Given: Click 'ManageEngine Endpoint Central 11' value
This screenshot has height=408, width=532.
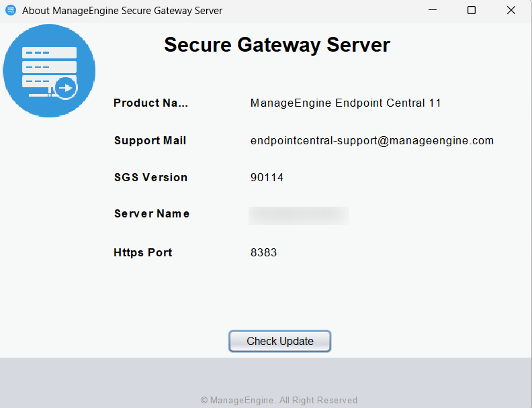Looking at the screenshot, I should tap(346, 103).
